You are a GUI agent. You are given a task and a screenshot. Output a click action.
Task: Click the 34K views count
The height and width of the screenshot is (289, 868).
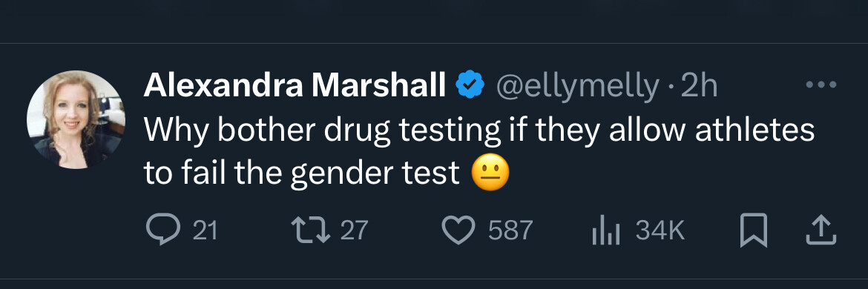click(660, 230)
